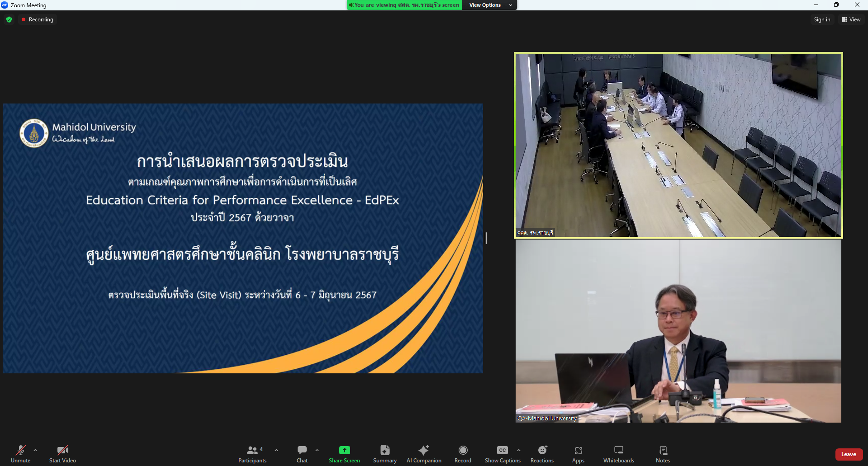Click the green encryption shield icon

(x=9, y=19)
